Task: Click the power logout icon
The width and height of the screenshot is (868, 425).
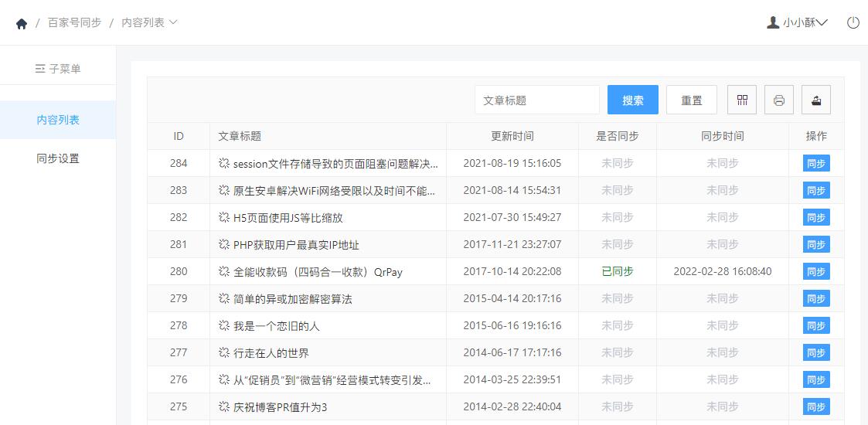Action: coord(853,22)
